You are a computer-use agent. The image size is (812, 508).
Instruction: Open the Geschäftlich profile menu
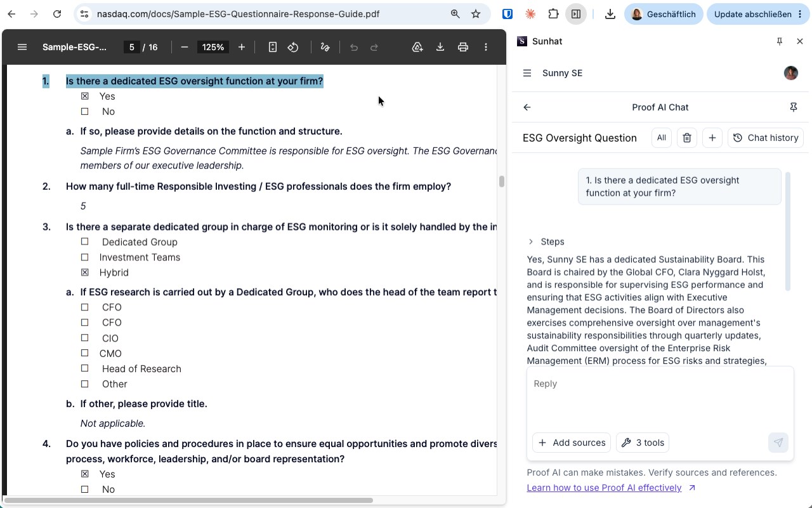(x=664, y=14)
